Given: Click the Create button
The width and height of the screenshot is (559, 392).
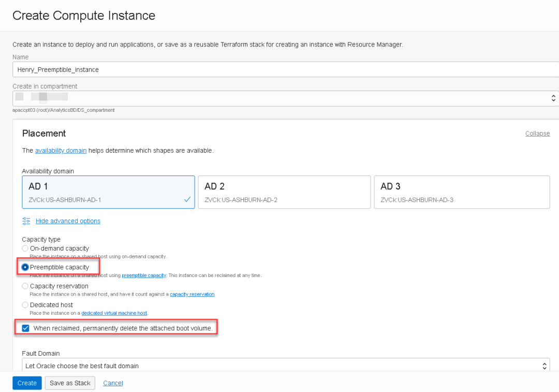Looking at the screenshot, I should pos(27,383).
